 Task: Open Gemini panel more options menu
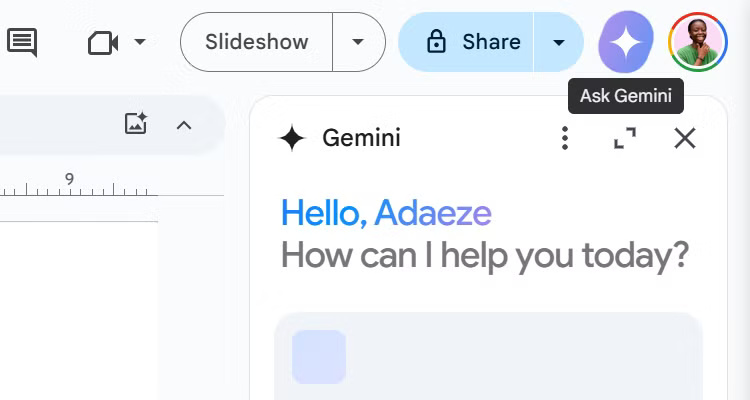(565, 138)
